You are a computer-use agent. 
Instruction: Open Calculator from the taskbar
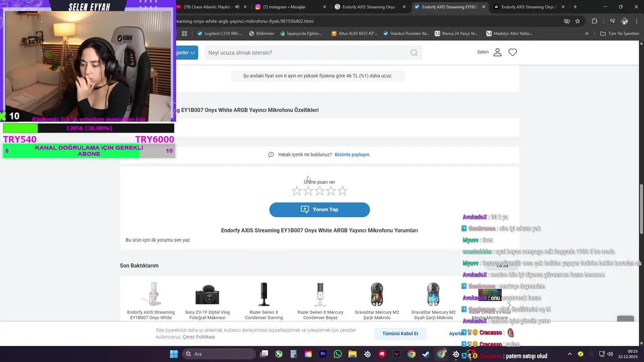coord(293,354)
